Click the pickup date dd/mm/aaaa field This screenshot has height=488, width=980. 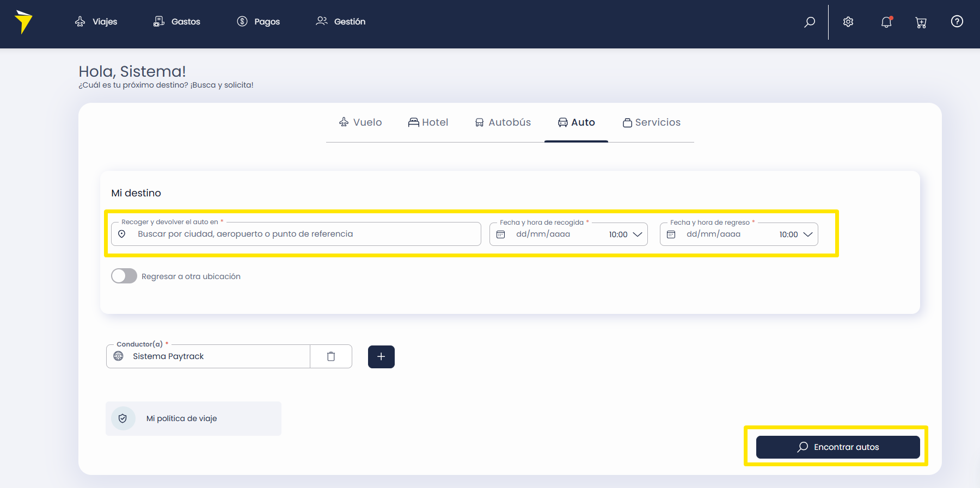543,234
